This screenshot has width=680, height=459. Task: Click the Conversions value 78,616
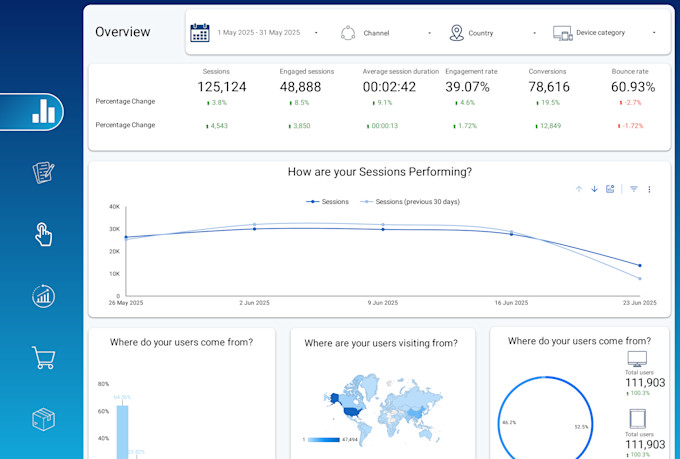pos(549,87)
